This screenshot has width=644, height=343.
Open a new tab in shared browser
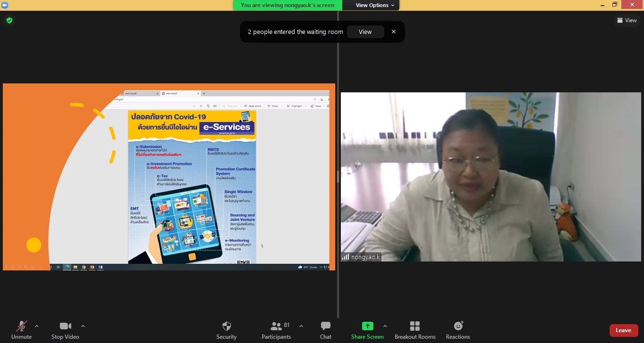(204, 94)
